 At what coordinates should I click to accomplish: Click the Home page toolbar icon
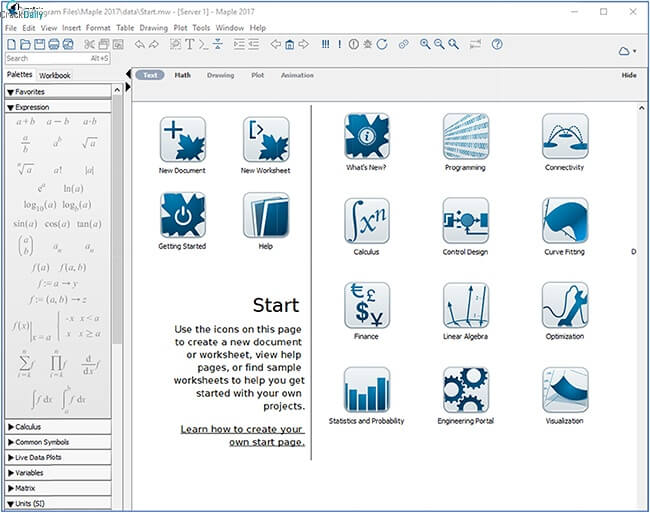[290, 44]
